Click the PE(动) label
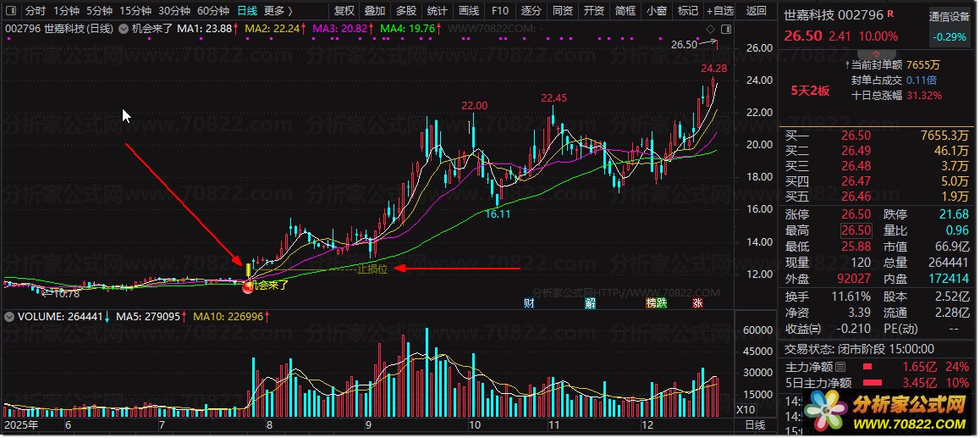The height and width of the screenshot is (438, 980). pyautogui.click(x=900, y=329)
